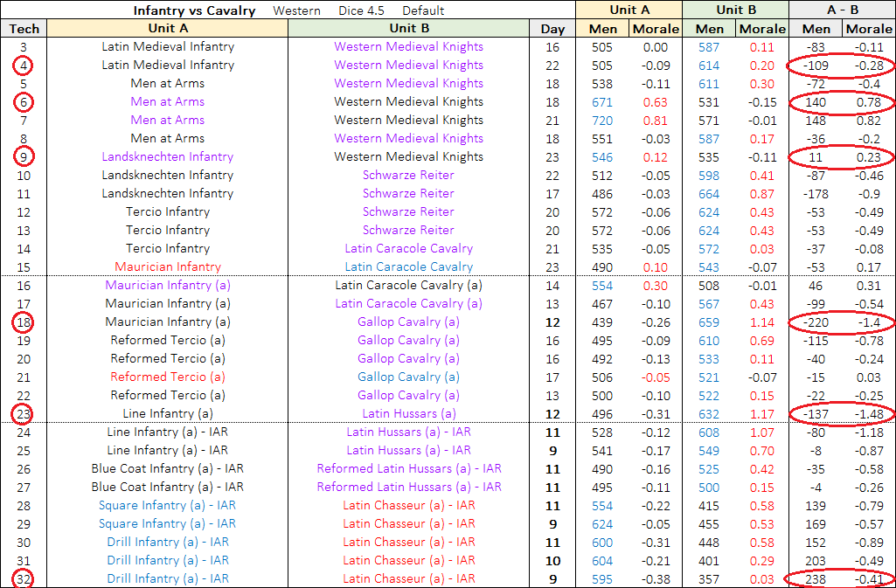Click the circled 238 and -0.41 values
This screenshot has width=896, height=588.
841,579
